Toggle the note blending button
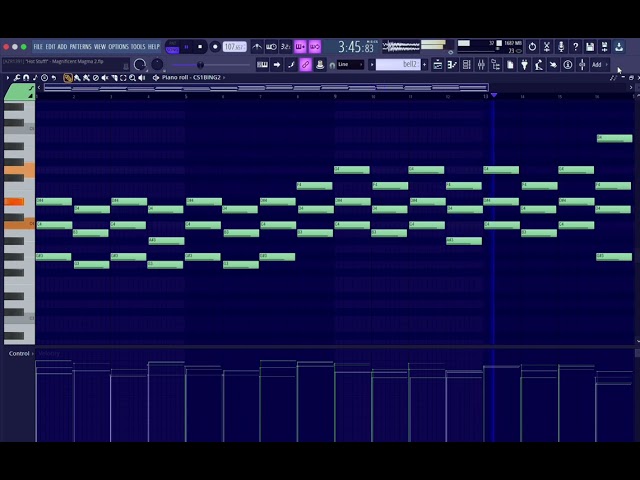The image size is (640, 480). tap(291, 64)
